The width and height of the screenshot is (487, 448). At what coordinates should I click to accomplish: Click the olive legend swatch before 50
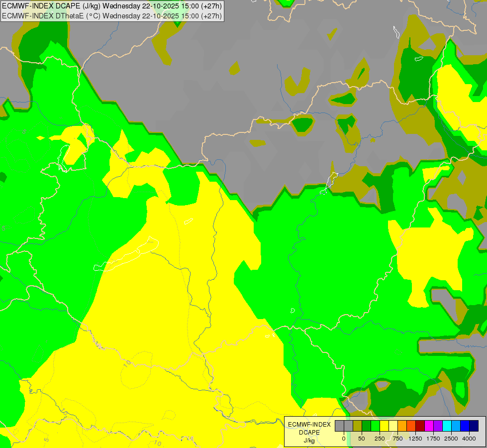click(x=358, y=426)
